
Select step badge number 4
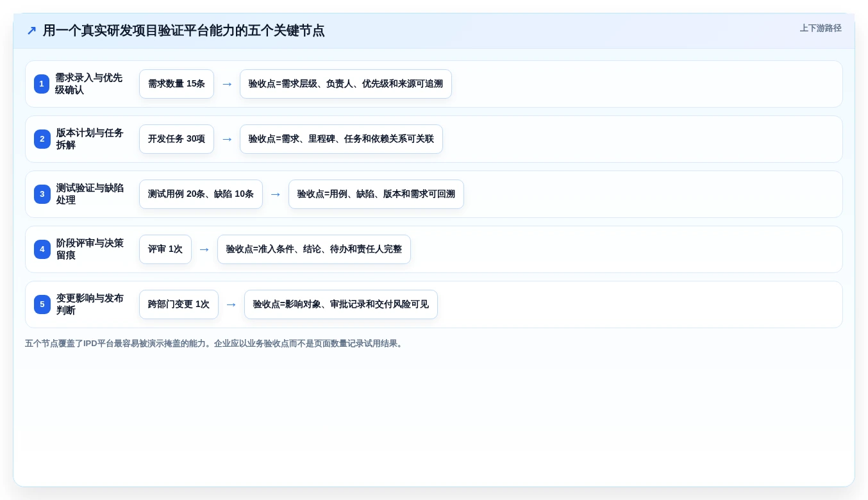coord(42,249)
